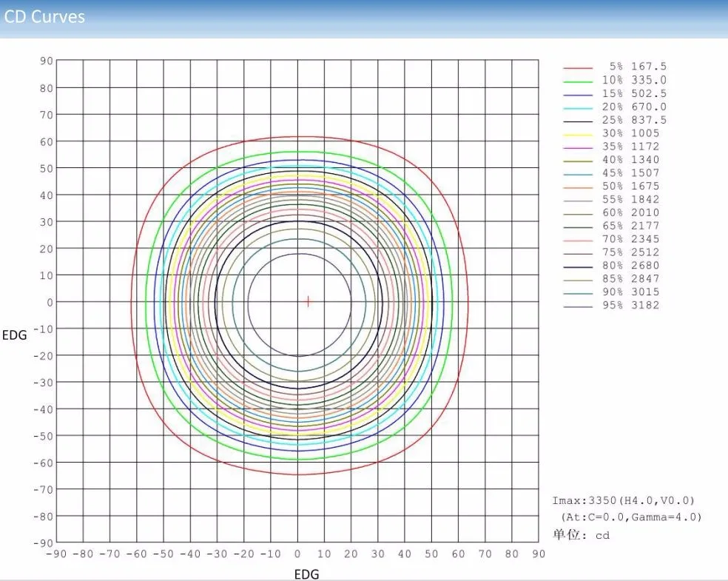Click the EDG label below the horizontal axis
The height and width of the screenshot is (581, 728).
[x=306, y=574]
